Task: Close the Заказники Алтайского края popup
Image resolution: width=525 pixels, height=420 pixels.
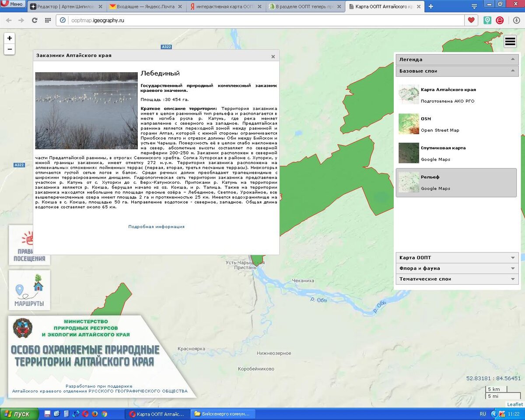Action: pos(273,56)
